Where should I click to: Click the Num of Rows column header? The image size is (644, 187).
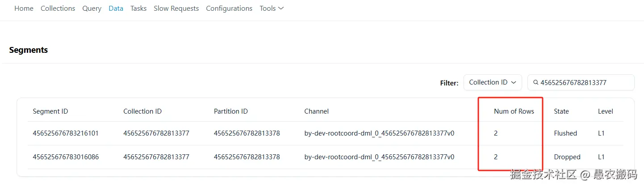[514, 111]
